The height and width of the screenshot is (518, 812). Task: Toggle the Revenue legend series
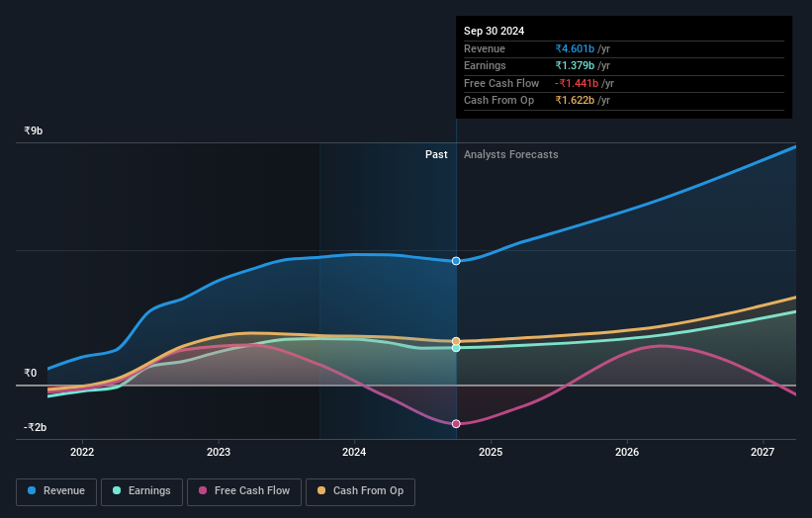[56, 491]
